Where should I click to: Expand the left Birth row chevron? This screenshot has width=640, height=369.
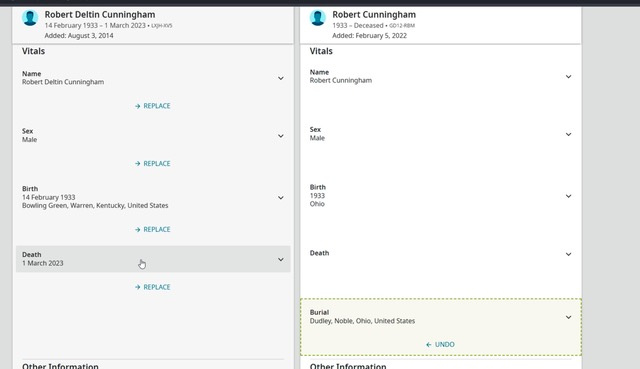tap(281, 198)
